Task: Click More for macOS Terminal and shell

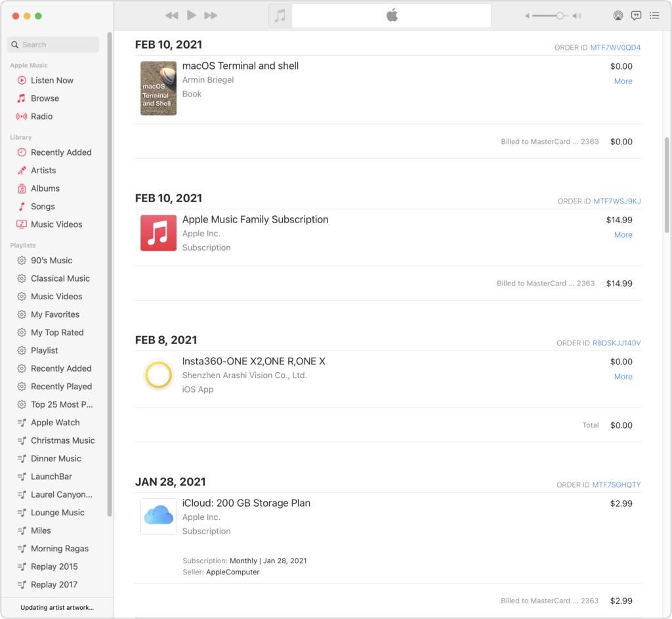Action: point(623,81)
